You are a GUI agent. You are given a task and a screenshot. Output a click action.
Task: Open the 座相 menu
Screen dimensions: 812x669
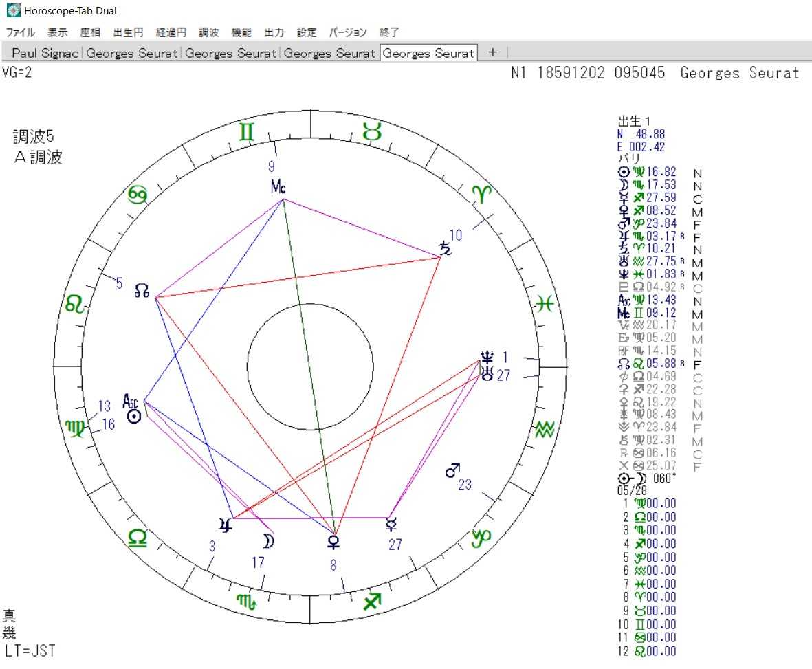click(x=90, y=32)
